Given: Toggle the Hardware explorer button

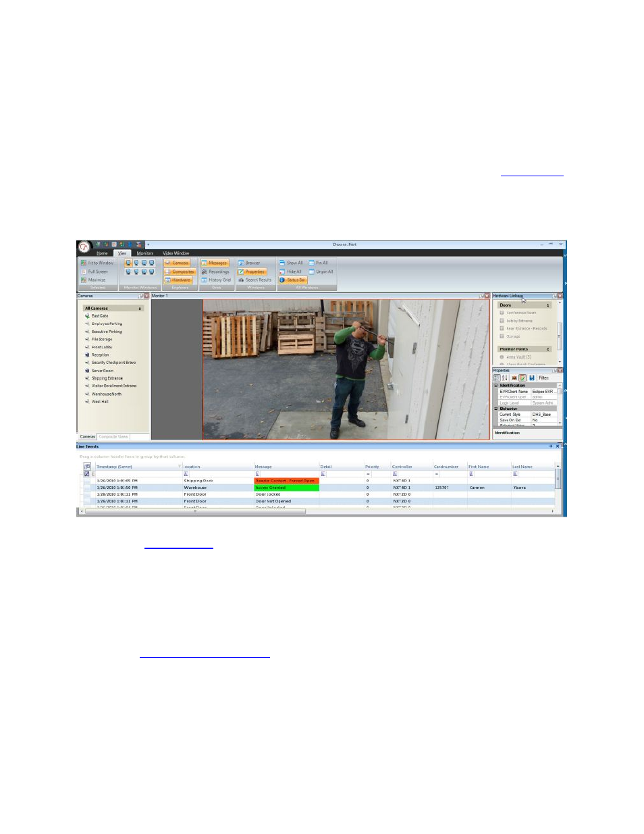Looking at the screenshot, I should (x=178, y=280).
